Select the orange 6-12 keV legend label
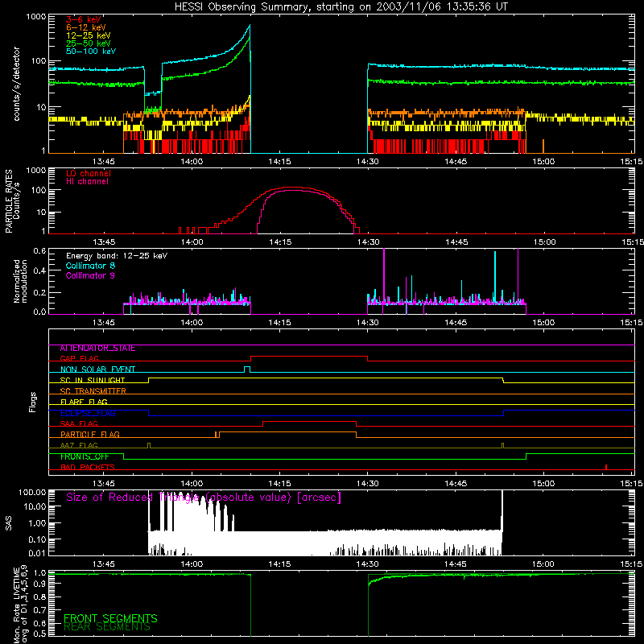The height and width of the screenshot is (644, 644). click(x=86, y=27)
